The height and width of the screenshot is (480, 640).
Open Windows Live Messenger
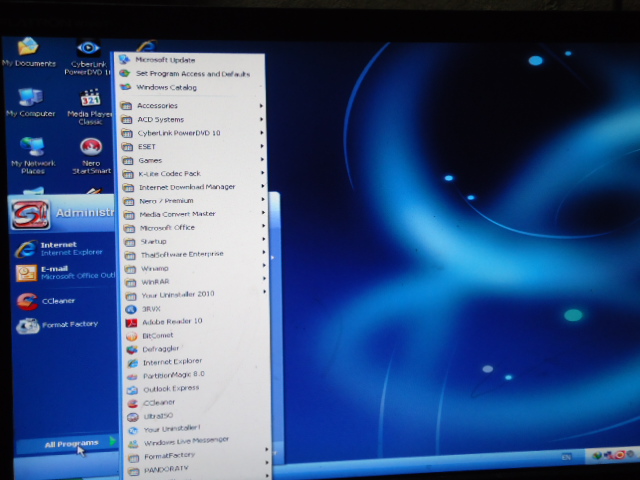point(178,442)
